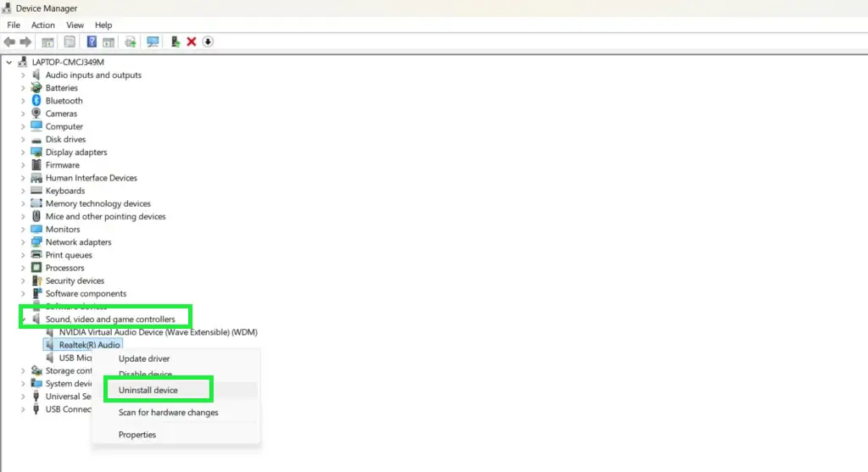Click the down-arrow Disable device toolbar icon
The height and width of the screenshot is (472, 868).
click(208, 42)
